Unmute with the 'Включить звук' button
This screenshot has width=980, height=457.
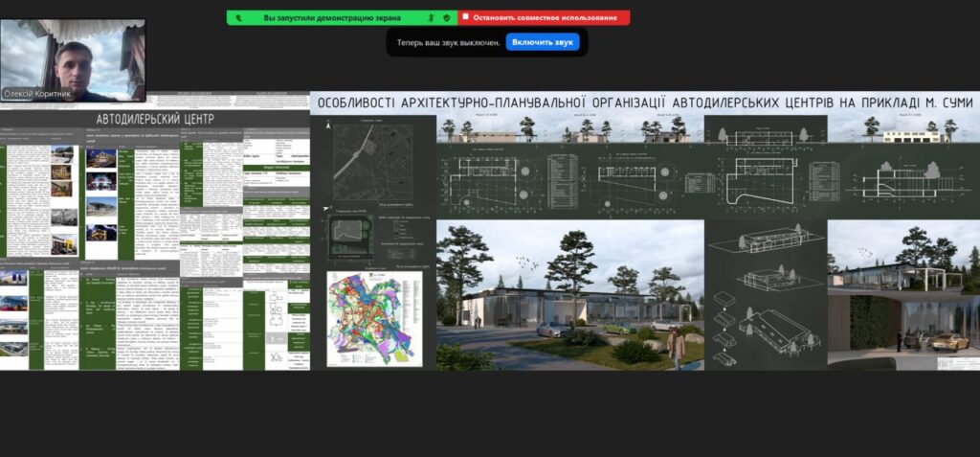pos(543,42)
